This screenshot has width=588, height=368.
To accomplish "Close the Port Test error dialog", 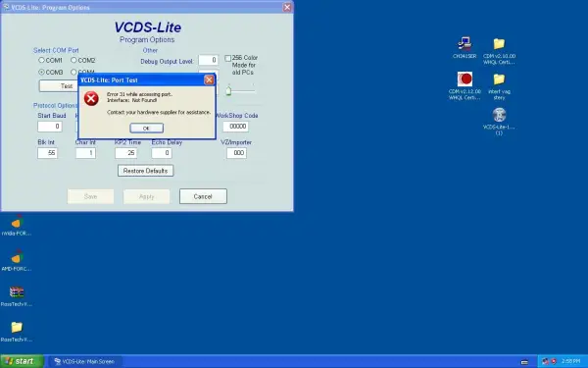I will click(209, 79).
